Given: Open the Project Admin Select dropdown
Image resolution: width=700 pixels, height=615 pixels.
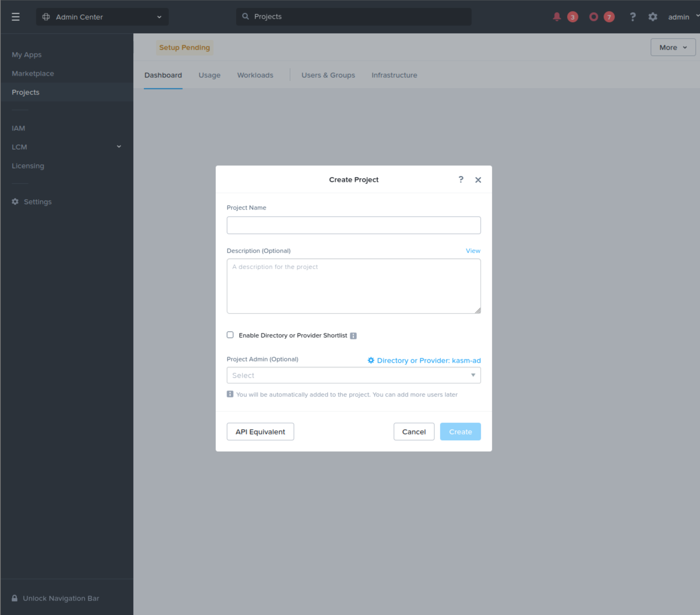Looking at the screenshot, I should [x=353, y=375].
